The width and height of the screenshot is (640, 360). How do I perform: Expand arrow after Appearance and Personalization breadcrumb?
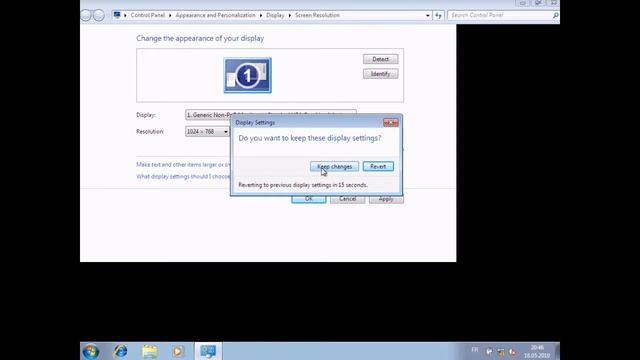pyautogui.click(x=261, y=15)
